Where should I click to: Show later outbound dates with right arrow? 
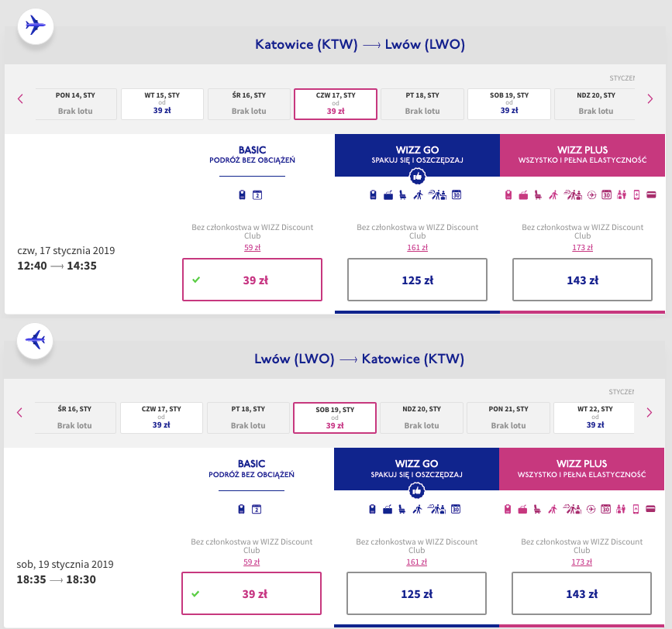pos(650,98)
